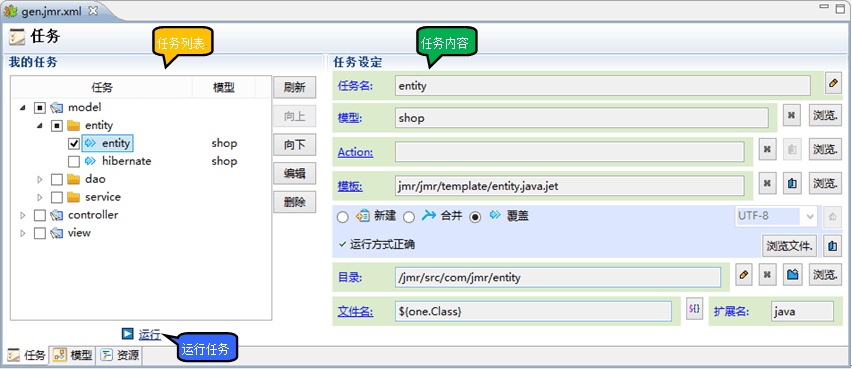Click the 浏览文件 button

pyautogui.click(x=791, y=246)
